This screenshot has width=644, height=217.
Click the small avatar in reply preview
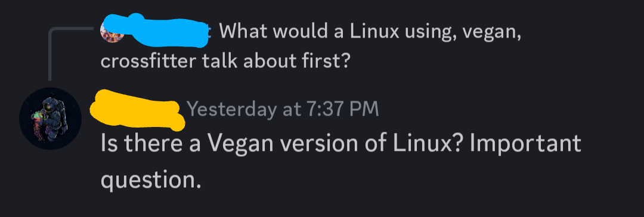click(x=112, y=32)
